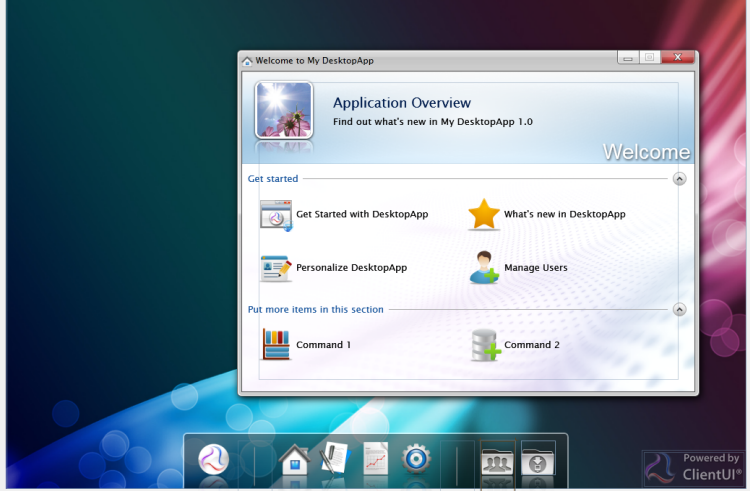Open the blue gear settings dock icon
The height and width of the screenshot is (491, 750).
(416, 459)
